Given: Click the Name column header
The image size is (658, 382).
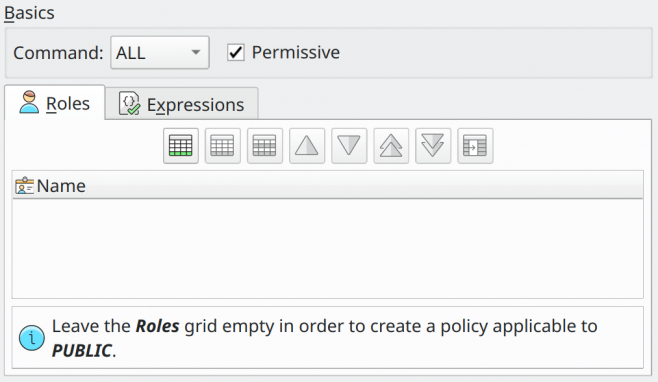Looking at the screenshot, I should [x=327, y=185].
